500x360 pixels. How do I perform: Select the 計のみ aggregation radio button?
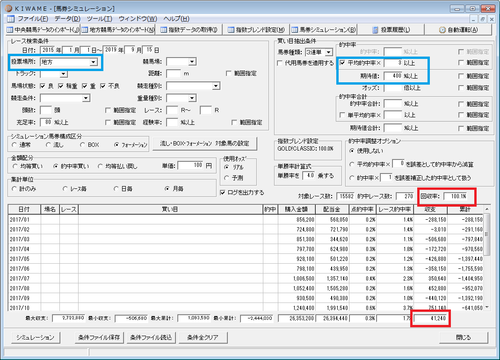(x=14, y=189)
